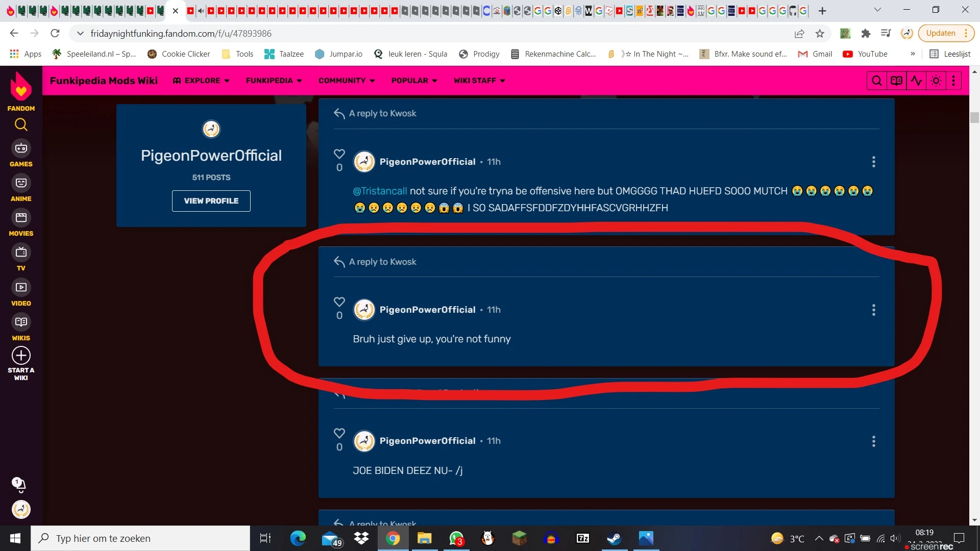The image size is (980, 551).
Task: Click the recent activity pulse icon
Action: [916, 81]
